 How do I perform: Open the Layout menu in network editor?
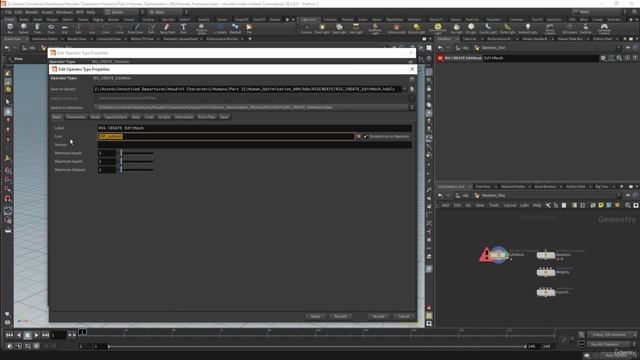click(510, 205)
